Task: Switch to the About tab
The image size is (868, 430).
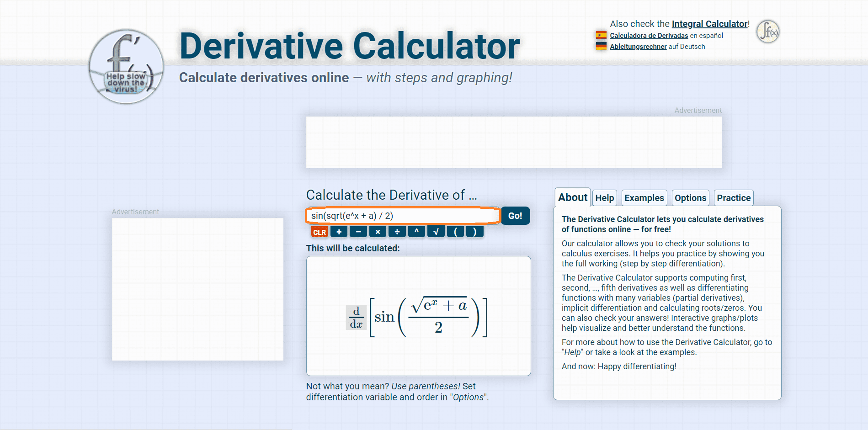Action: [573, 197]
